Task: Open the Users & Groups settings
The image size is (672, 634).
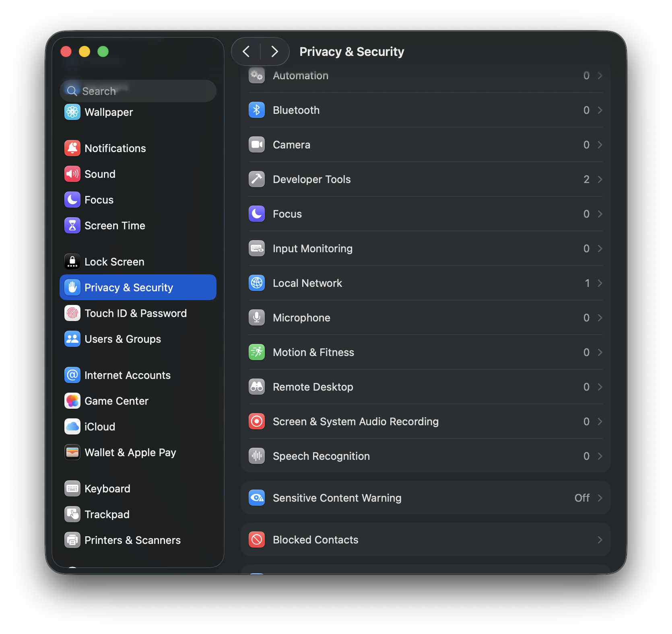Action: tap(122, 339)
